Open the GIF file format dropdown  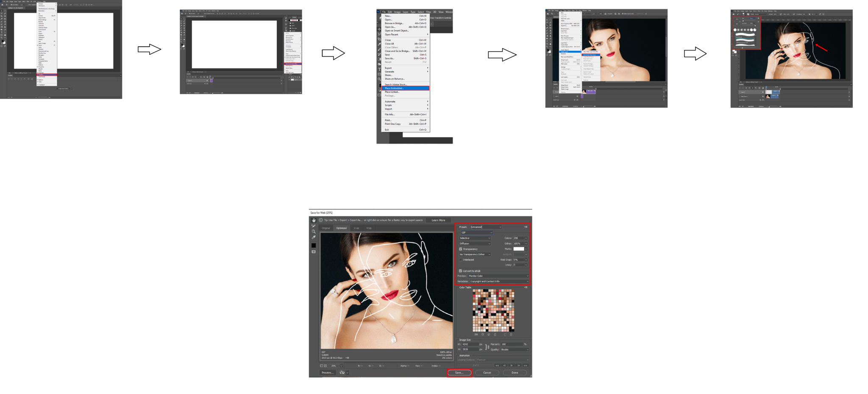[476, 233]
